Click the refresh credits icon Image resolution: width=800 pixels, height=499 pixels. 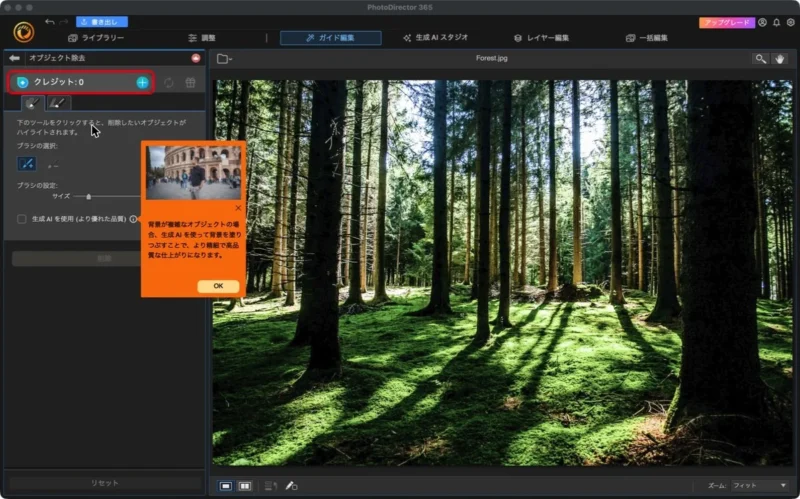coord(169,83)
